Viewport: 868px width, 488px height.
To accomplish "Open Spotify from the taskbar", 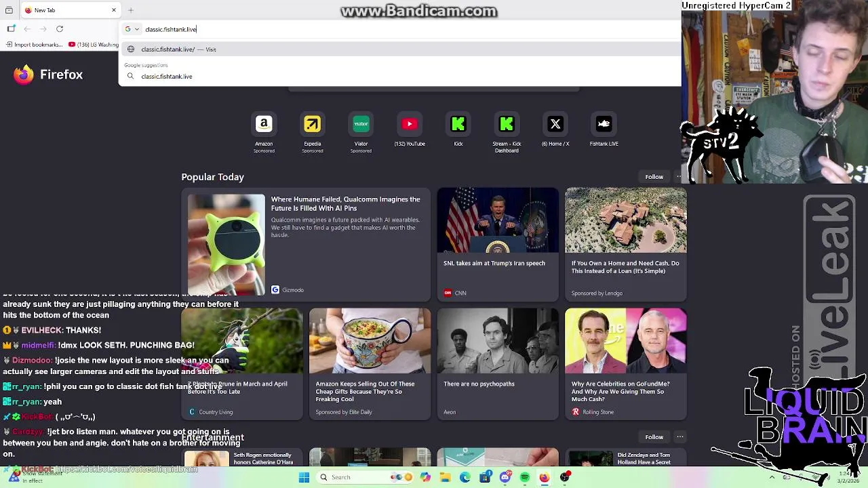I will (x=525, y=477).
